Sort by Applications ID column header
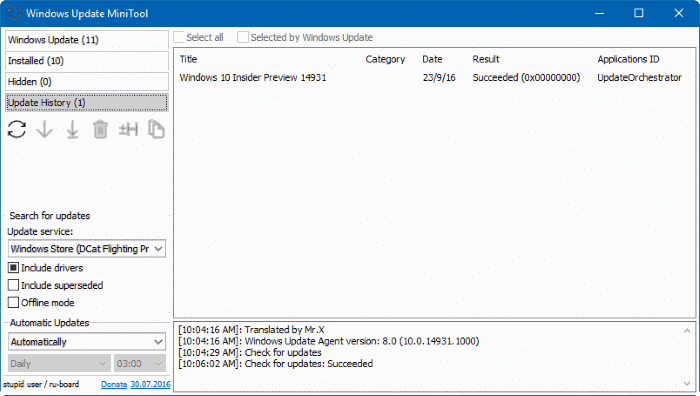Viewport: 700px width, 396px height. click(628, 59)
